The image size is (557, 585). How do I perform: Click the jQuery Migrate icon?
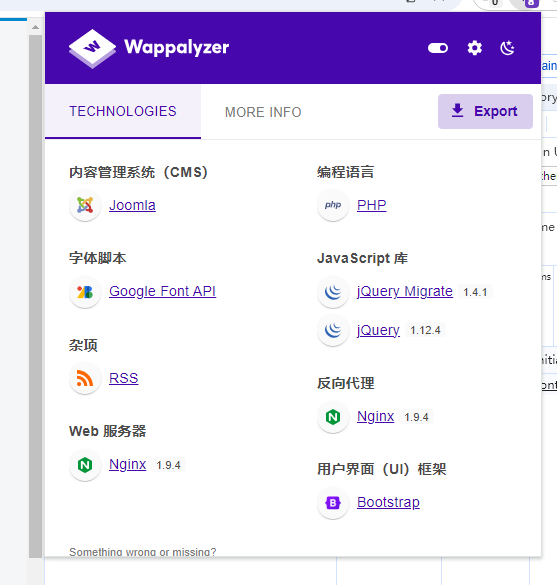point(333,292)
